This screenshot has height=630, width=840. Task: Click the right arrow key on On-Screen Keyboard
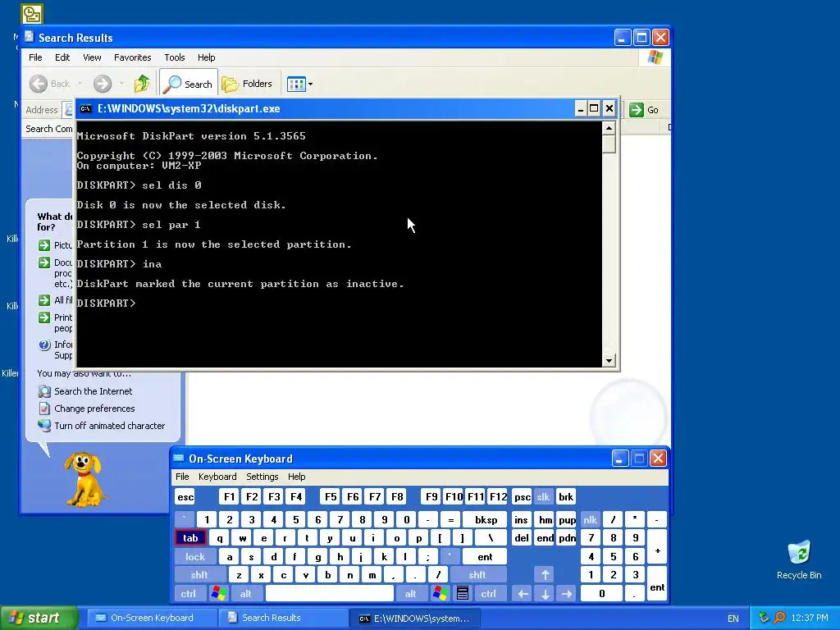(x=567, y=594)
